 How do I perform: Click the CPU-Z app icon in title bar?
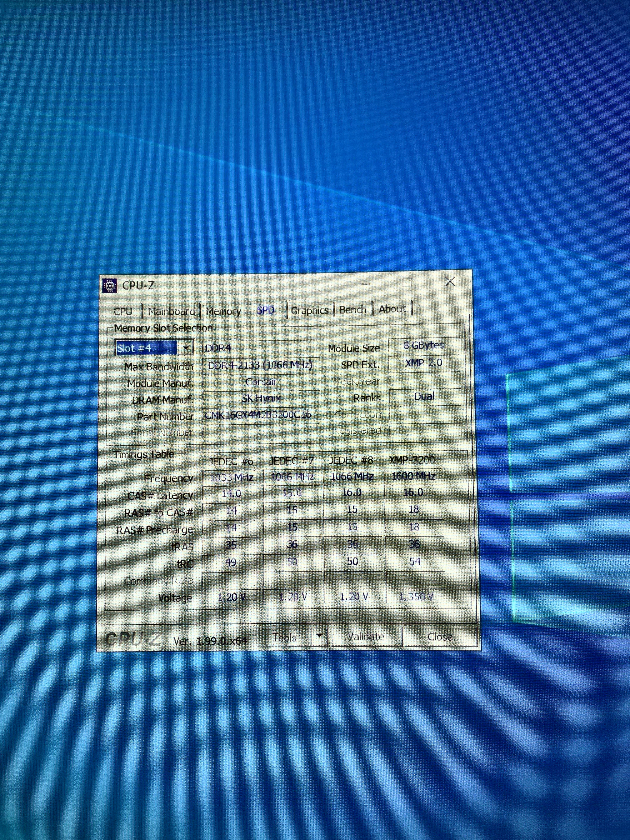pyautogui.click(x=109, y=285)
